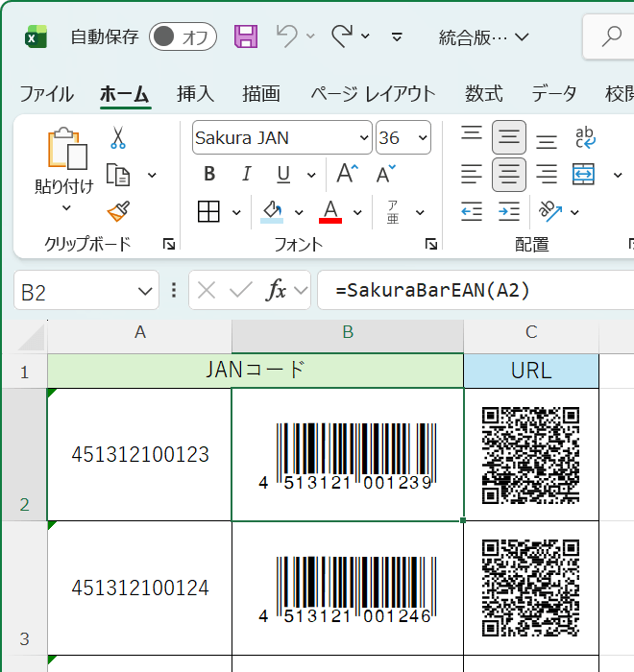Click the Redo arrow icon
This screenshot has width=634, height=672.
point(342,36)
